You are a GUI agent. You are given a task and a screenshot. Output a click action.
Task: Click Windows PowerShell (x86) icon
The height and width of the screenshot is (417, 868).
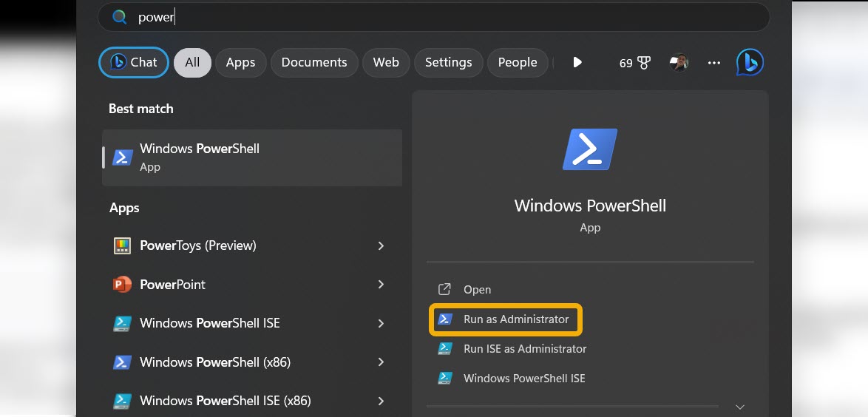pyautogui.click(x=122, y=362)
